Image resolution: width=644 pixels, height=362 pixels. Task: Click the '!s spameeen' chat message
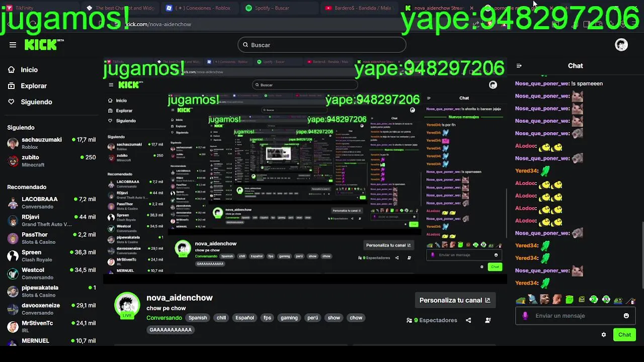(x=559, y=83)
